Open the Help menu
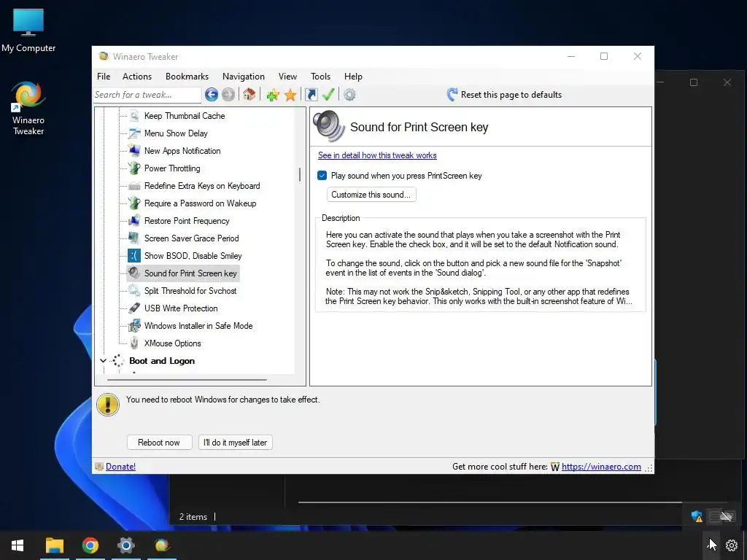This screenshot has width=747, height=560. (x=354, y=76)
